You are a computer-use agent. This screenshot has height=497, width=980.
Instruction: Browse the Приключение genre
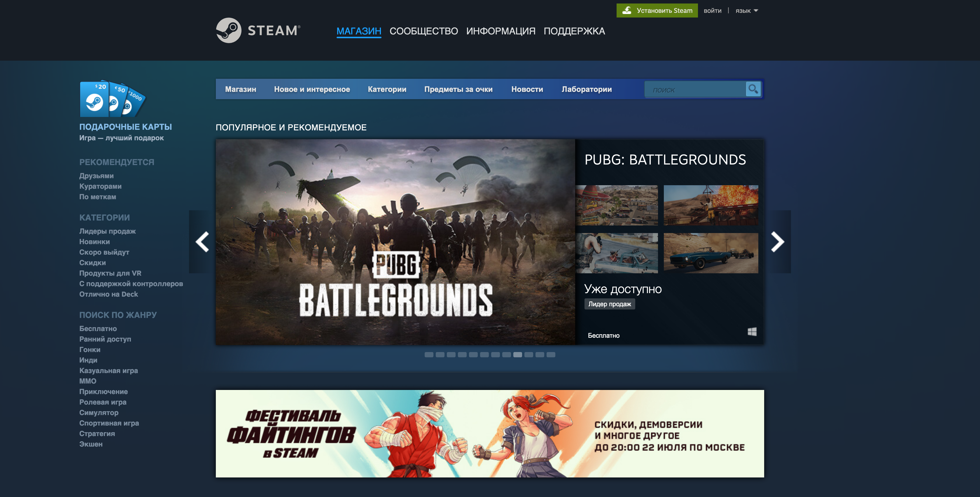pyautogui.click(x=104, y=392)
